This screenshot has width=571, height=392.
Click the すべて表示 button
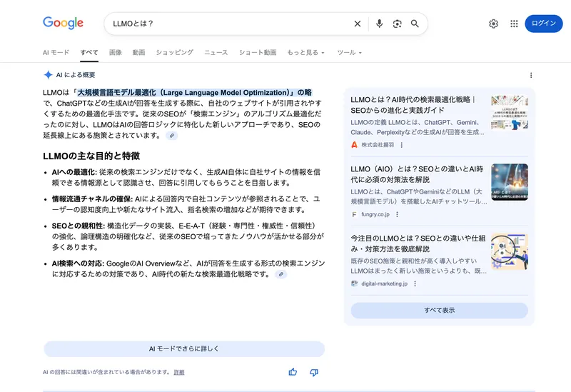coord(439,311)
